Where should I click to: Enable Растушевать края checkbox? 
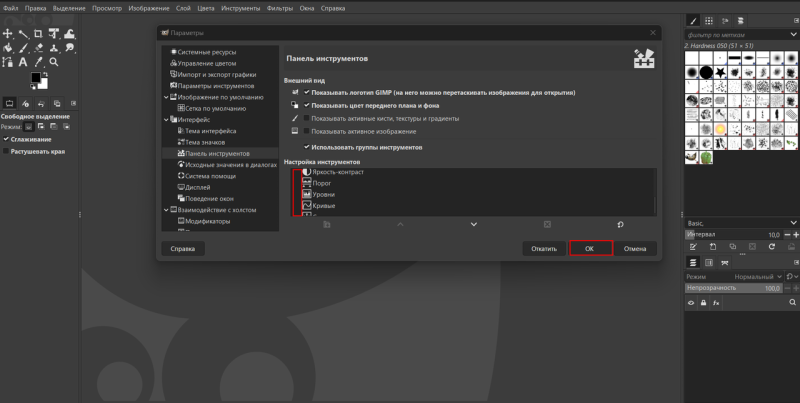click(x=6, y=152)
